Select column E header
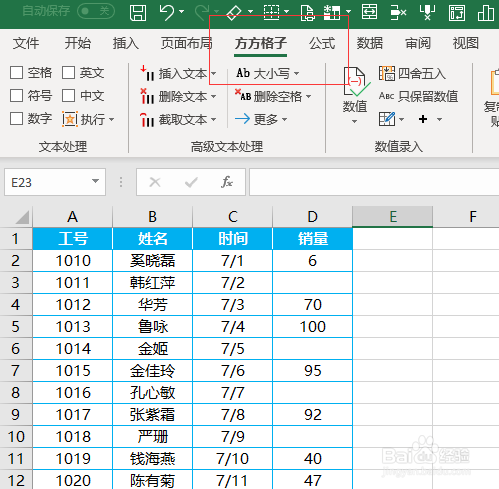The width and height of the screenshot is (499, 489). [x=393, y=217]
